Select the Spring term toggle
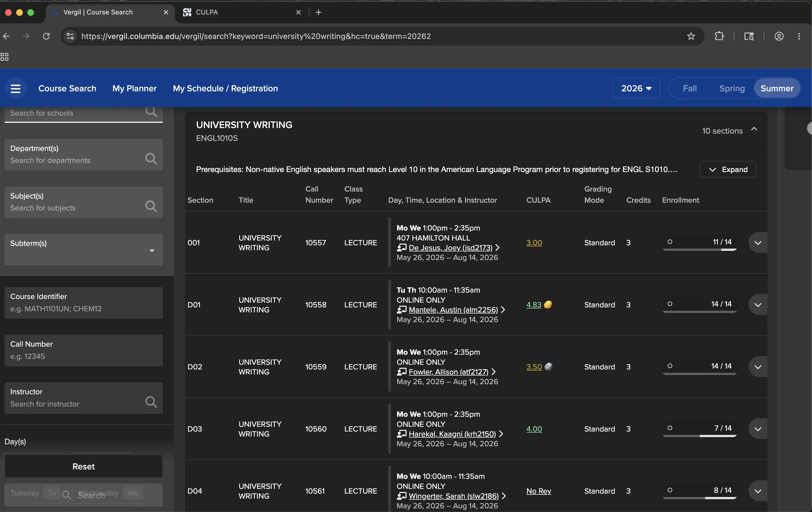The height and width of the screenshot is (512, 812). [x=732, y=88]
